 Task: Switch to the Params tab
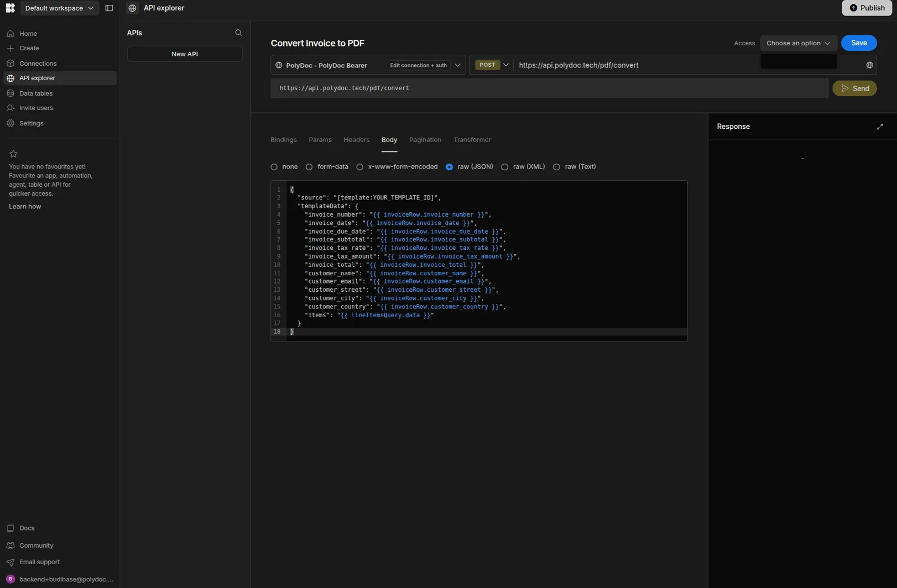point(320,140)
